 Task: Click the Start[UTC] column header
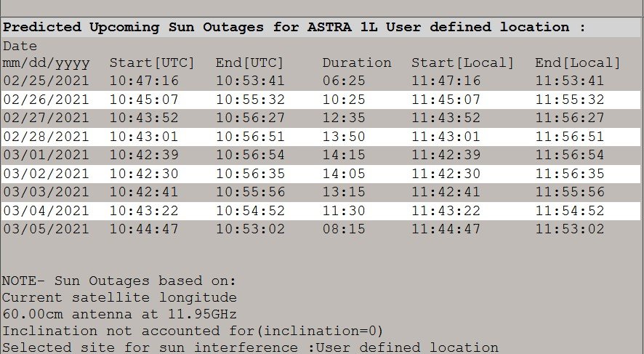point(152,63)
